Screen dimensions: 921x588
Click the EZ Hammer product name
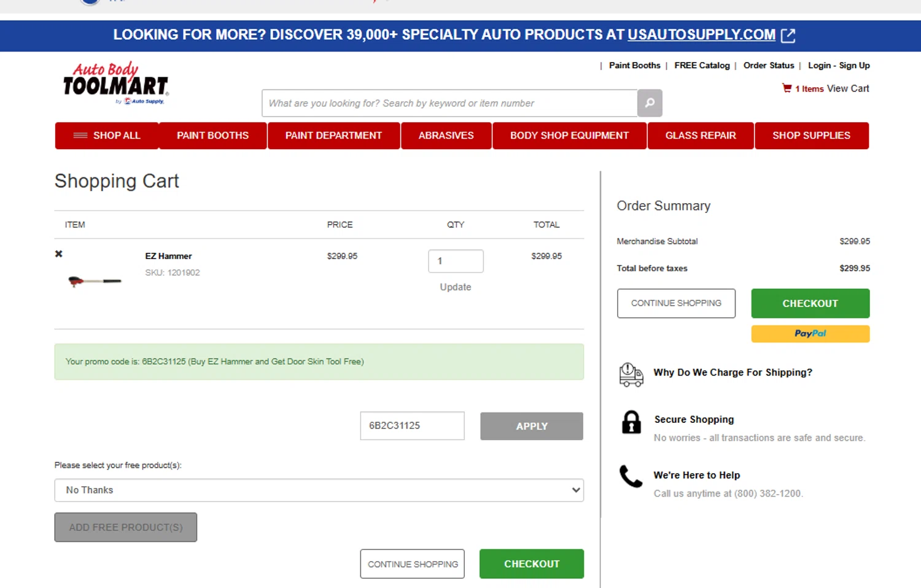point(168,257)
